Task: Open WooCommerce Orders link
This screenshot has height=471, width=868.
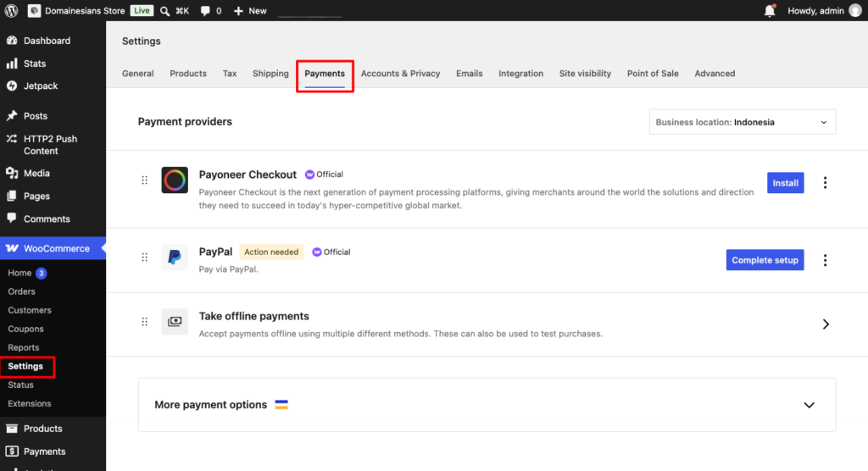Action: [21, 291]
